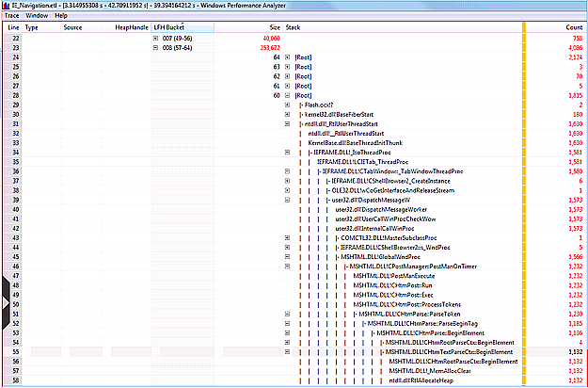Collapse the CHtmParse::ParseToken node
Image resolution: width=588 pixels, height=388 pixels.
pos(287,315)
